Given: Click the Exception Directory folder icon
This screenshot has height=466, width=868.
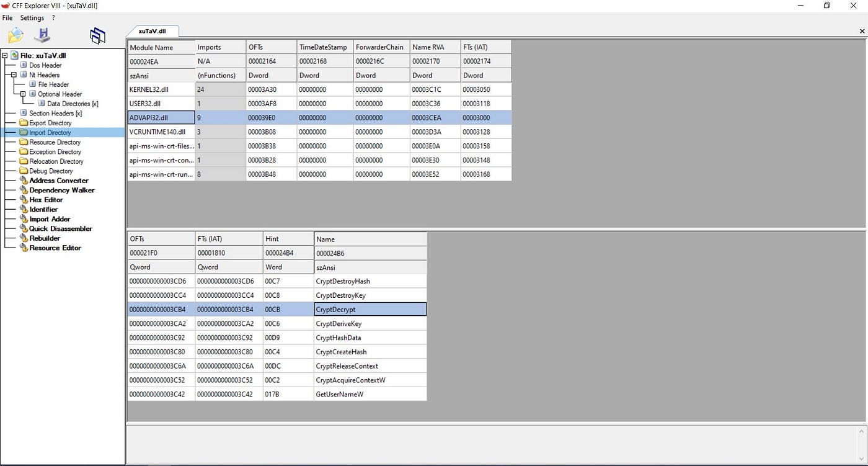Looking at the screenshot, I should [x=24, y=151].
